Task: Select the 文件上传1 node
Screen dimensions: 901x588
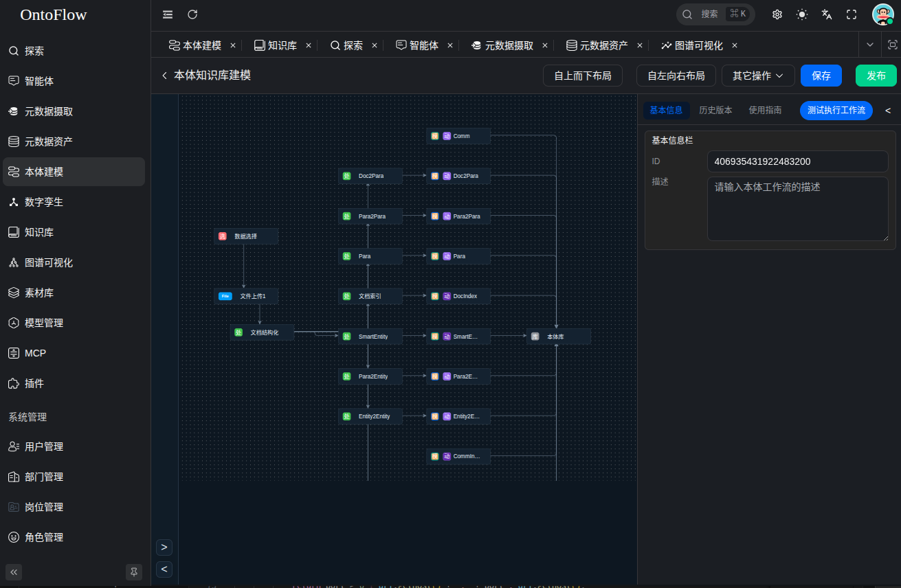Action: 246,296
